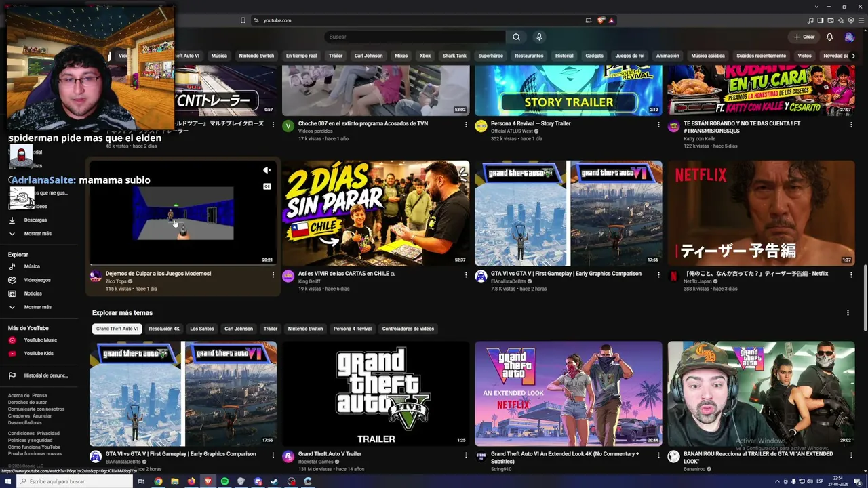Open File Explorer from the taskbar

pos(175,481)
